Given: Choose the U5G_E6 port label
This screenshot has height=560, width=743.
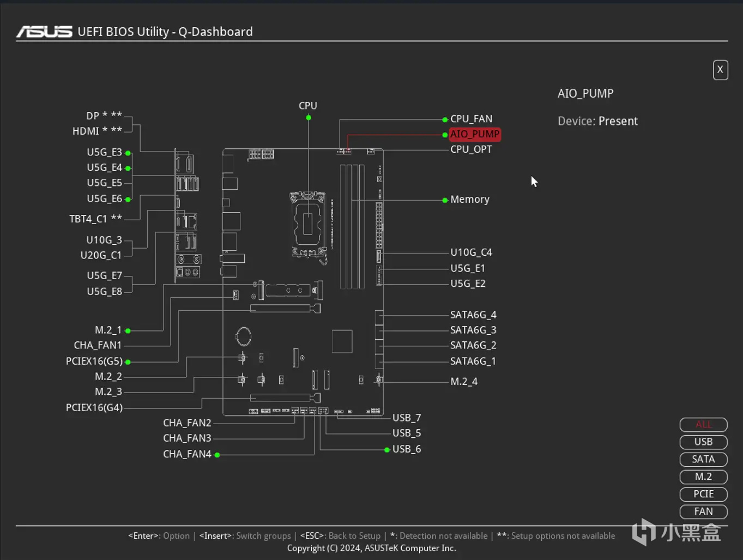Looking at the screenshot, I should 104,198.
